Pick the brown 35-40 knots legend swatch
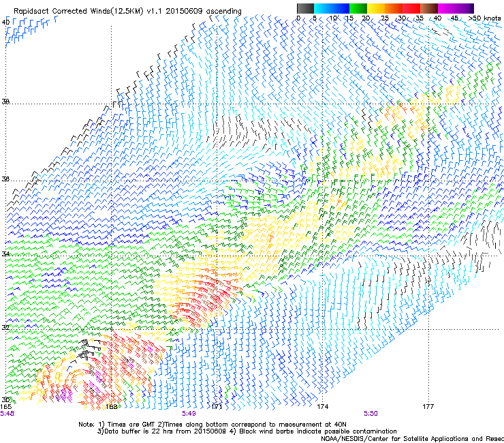 pyautogui.click(x=429, y=8)
